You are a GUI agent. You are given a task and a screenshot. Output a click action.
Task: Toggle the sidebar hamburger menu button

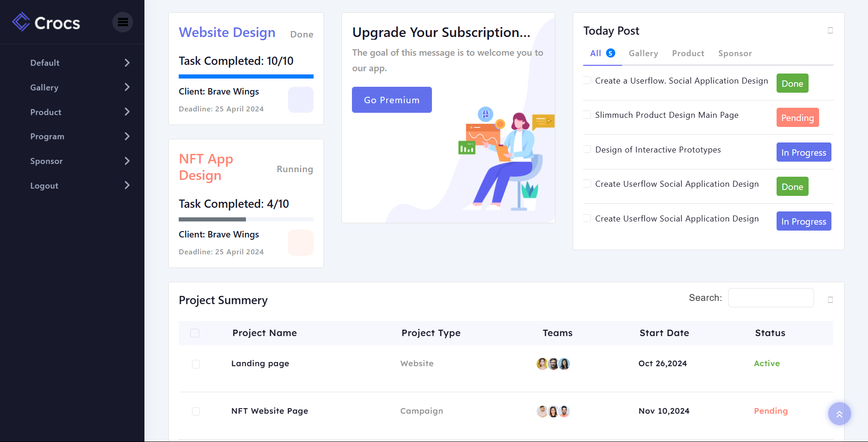(122, 22)
